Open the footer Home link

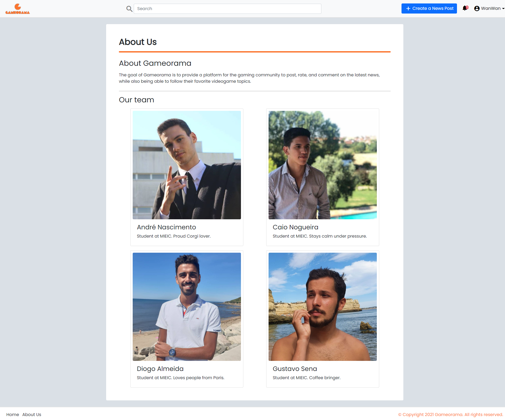13,414
